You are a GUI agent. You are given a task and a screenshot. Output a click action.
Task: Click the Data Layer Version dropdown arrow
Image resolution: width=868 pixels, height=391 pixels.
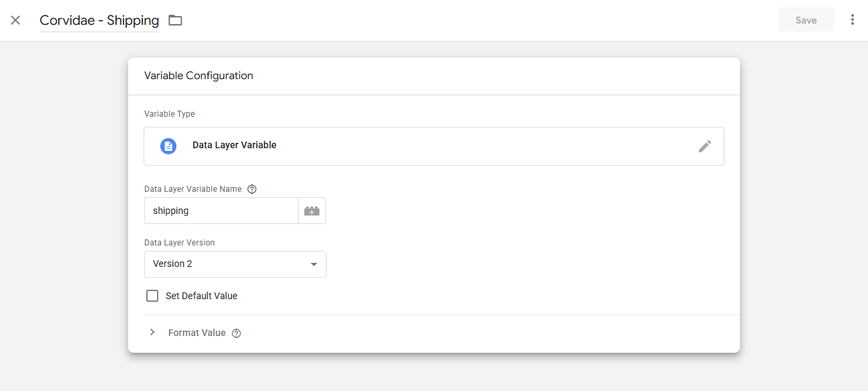(x=313, y=264)
